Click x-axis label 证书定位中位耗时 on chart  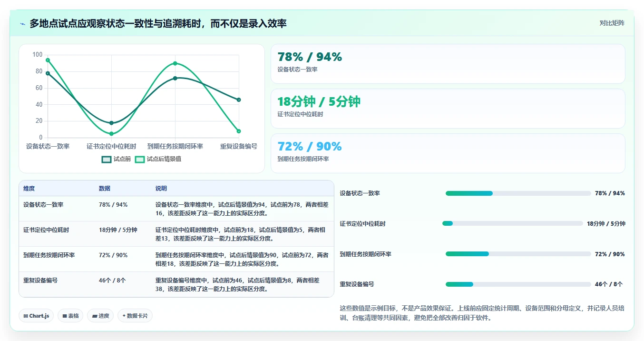111,146
